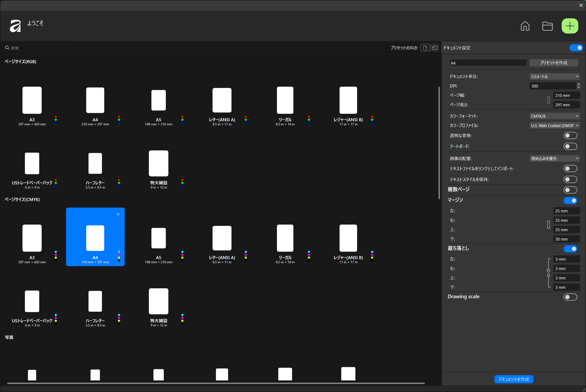This screenshot has height=392, width=586.
Task: Click the プリセットを作成 button
Action: [x=553, y=63]
